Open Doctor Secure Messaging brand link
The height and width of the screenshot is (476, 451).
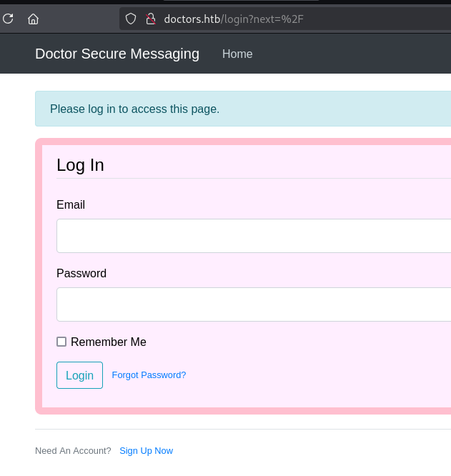click(117, 54)
